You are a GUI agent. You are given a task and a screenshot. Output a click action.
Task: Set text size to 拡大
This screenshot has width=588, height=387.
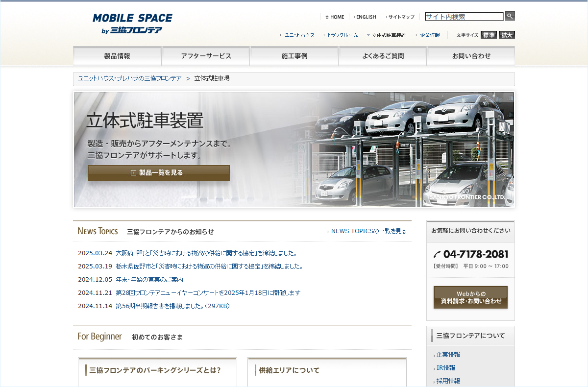point(507,35)
